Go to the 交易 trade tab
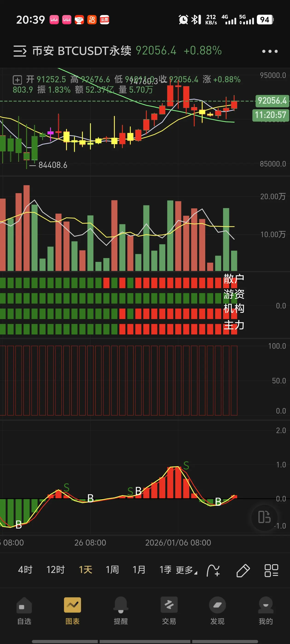The width and height of the screenshot is (290, 644). coord(169,611)
